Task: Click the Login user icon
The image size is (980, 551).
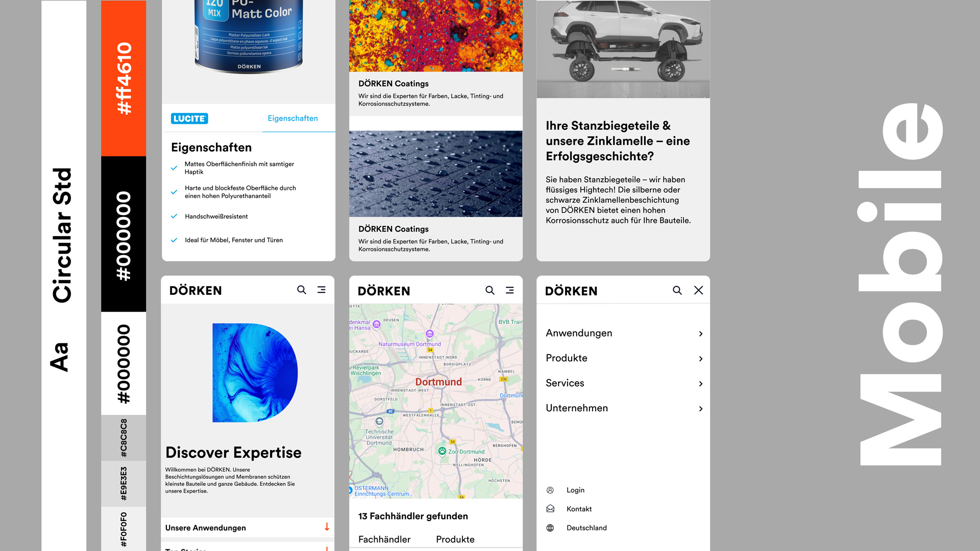Action: point(550,490)
